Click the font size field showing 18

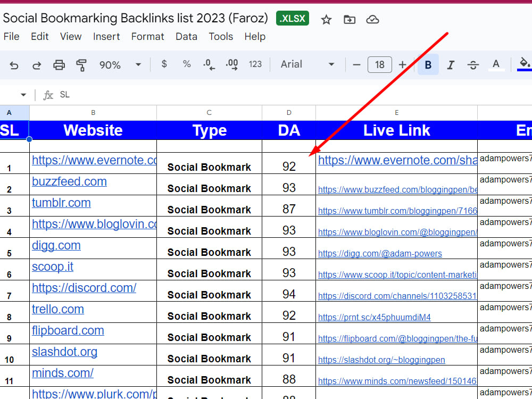(x=380, y=64)
